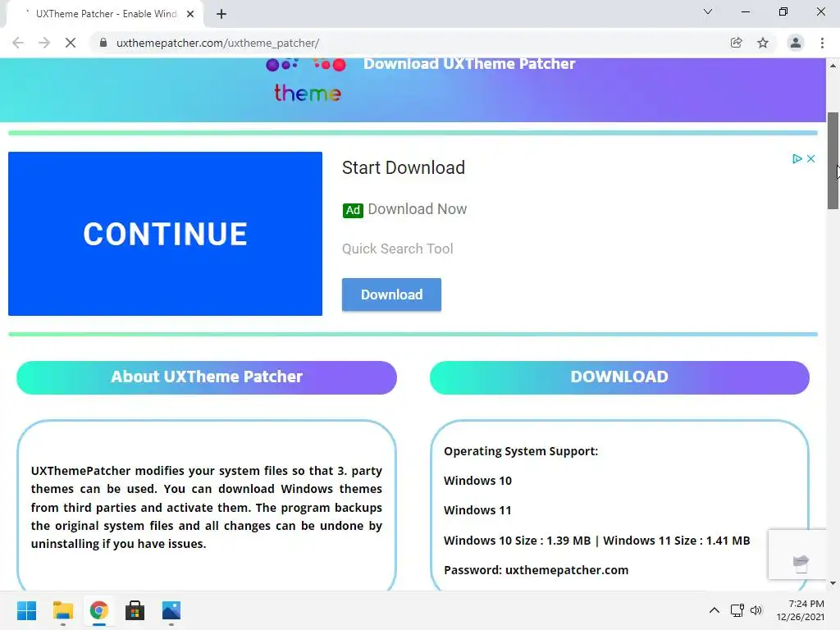Click the volume speaker tray icon
The image size is (840, 630).
[756, 610]
